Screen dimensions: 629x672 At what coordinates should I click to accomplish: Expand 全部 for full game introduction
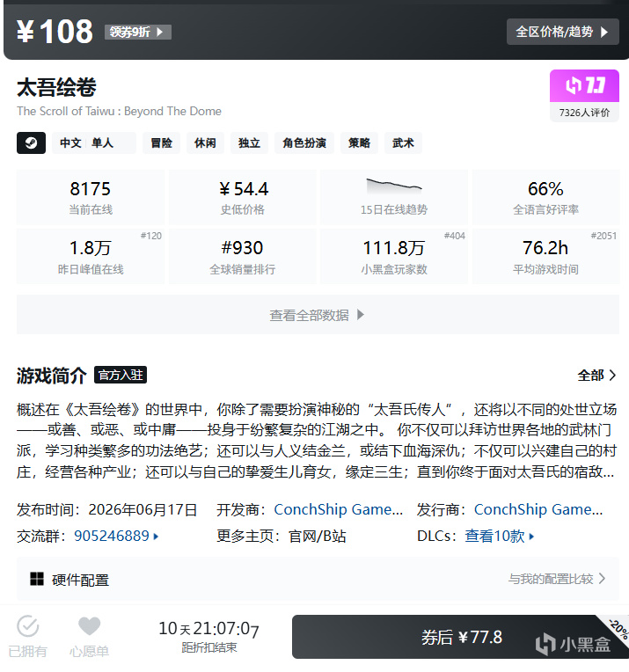point(596,376)
